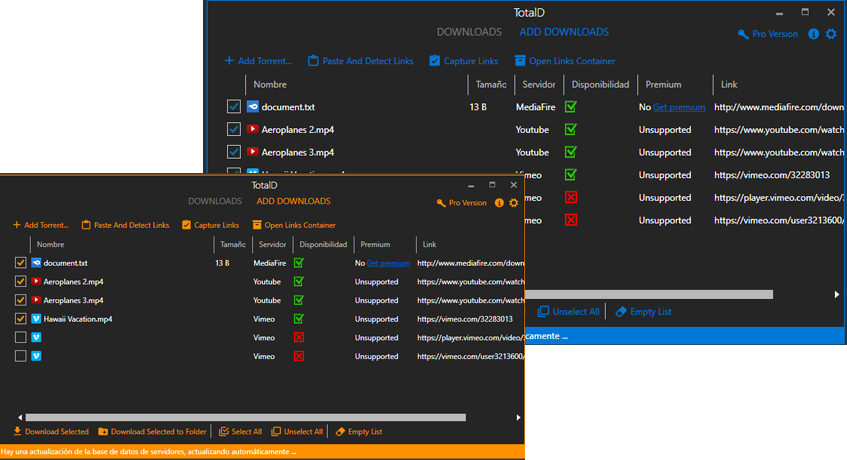This screenshot has width=847, height=460.
Task: Select ADD DOWNLOADS tab in orange window
Action: pos(293,201)
